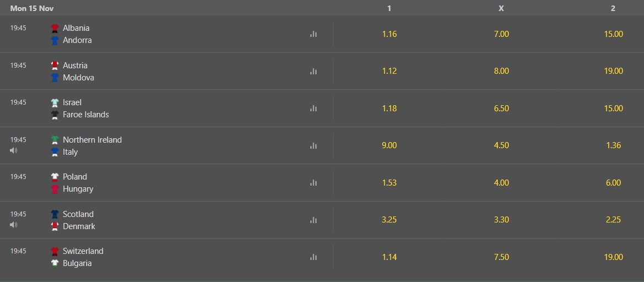View stats chart for Israel vs Faroe Islands
Viewport: 644px width, 282px height.
click(x=313, y=109)
